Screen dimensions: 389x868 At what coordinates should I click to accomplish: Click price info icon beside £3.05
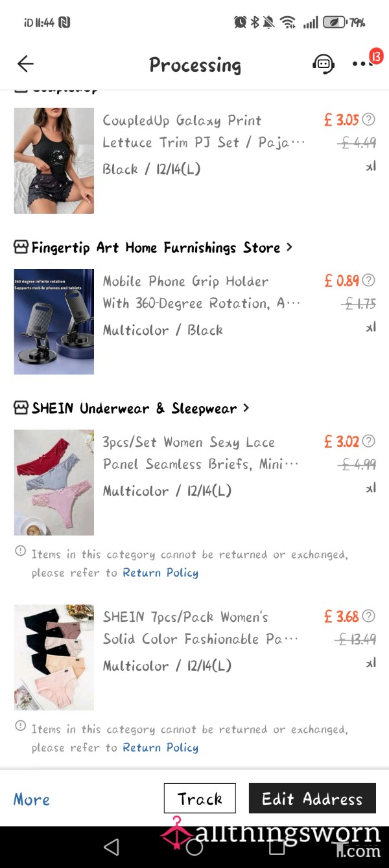coord(368,119)
